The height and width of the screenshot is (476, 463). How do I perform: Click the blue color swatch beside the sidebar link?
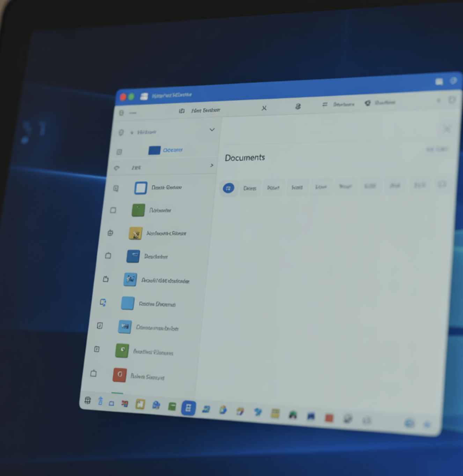[x=154, y=150]
